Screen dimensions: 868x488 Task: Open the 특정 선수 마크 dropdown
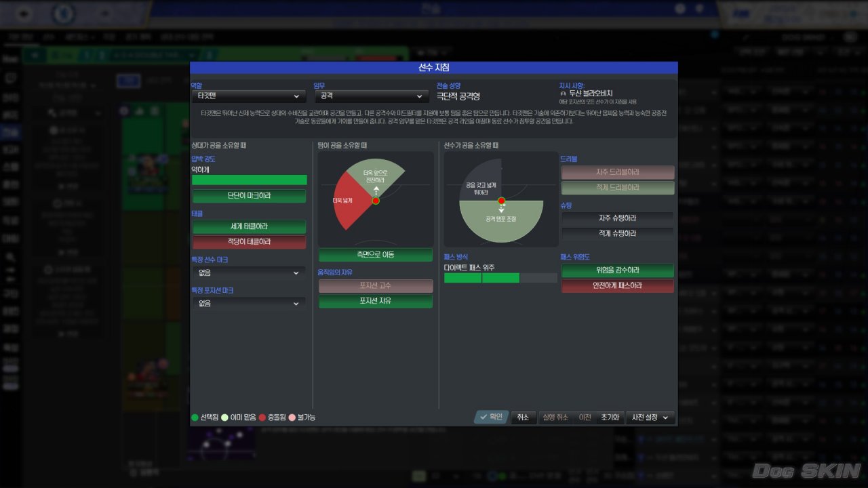(x=248, y=272)
